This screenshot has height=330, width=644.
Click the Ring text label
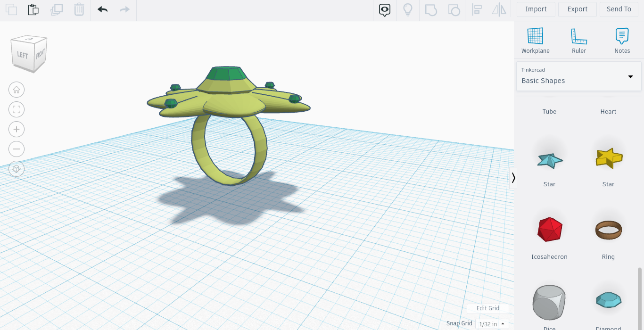coord(608,257)
